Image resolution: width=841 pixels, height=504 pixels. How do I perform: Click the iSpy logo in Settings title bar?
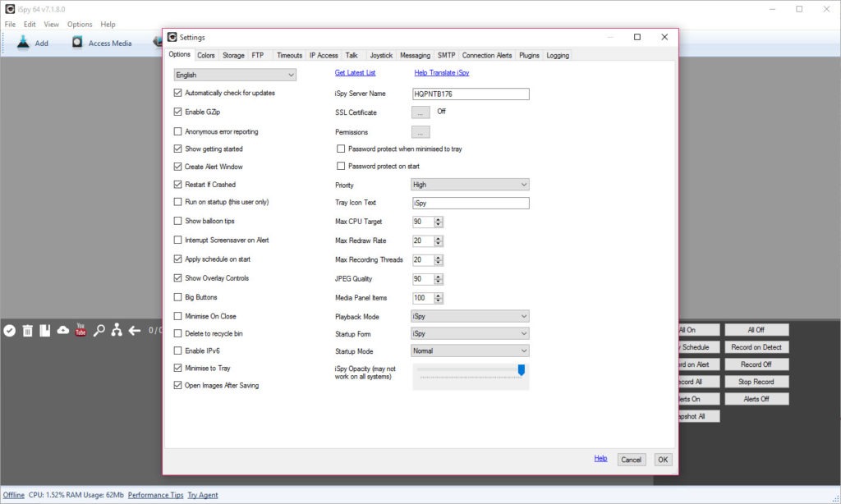[172, 37]
